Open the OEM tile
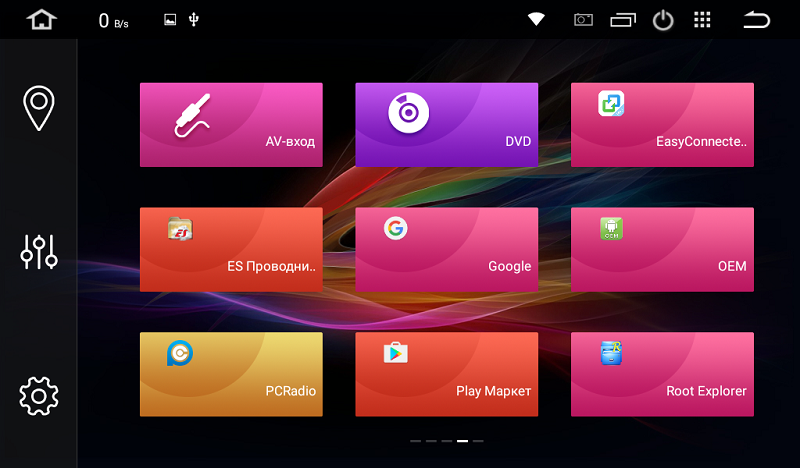800x468 pixels. pos(662,250)
